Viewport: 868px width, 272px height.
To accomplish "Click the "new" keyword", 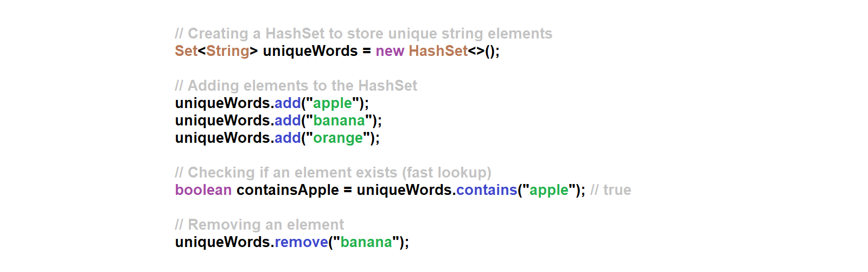I will tap(390, 51).
